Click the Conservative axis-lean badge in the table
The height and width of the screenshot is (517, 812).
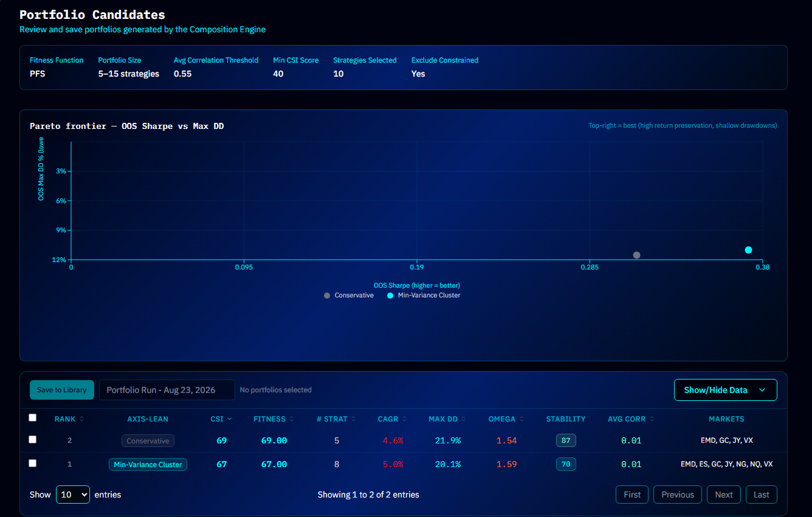tap(148, 440)
